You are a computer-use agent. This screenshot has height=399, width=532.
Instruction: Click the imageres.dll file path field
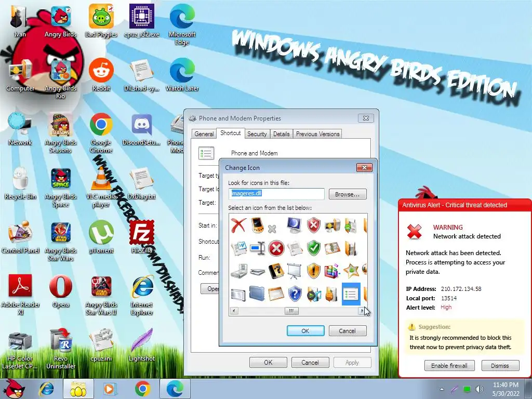276,194
